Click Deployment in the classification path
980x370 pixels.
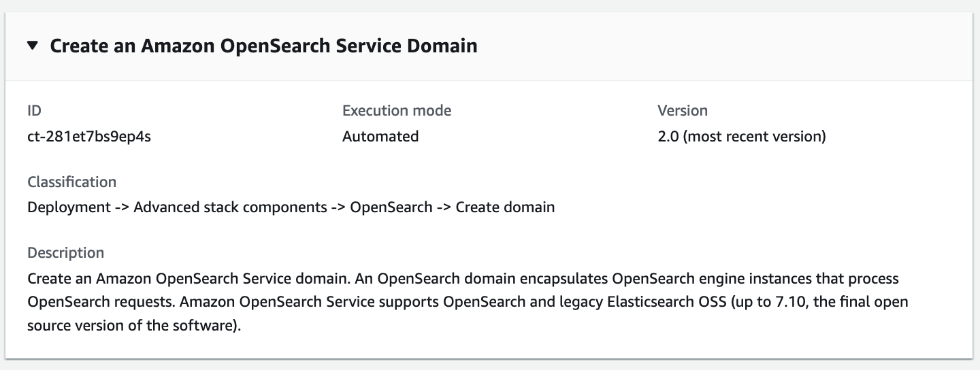coord(69,207)
